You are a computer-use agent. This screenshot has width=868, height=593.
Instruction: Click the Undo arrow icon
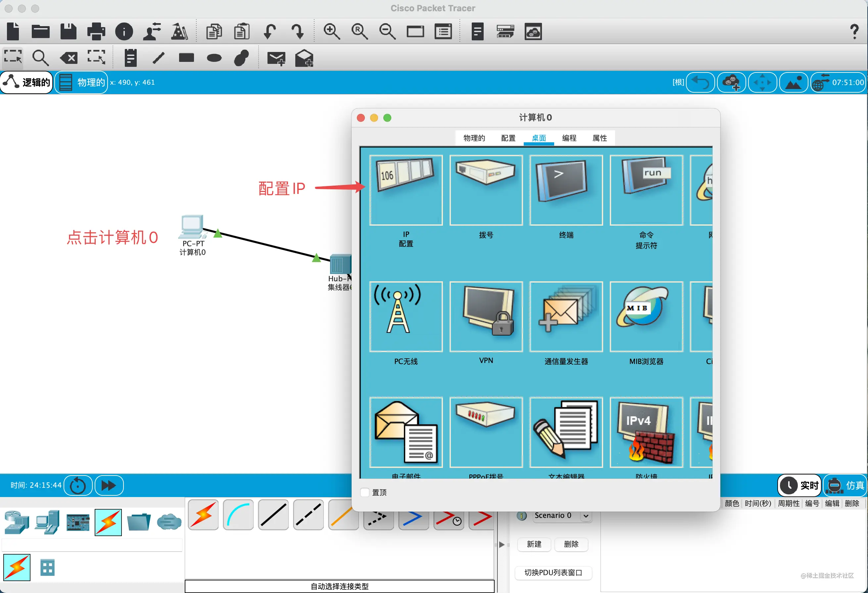270,31
